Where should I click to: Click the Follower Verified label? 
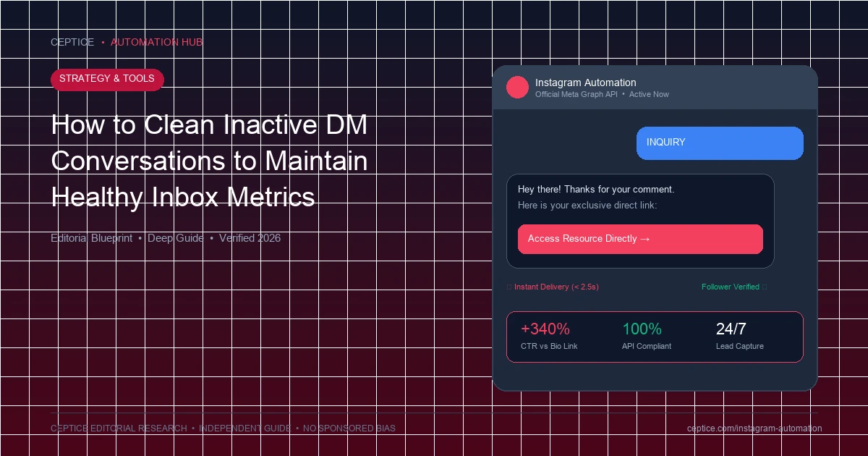point(731,287)
